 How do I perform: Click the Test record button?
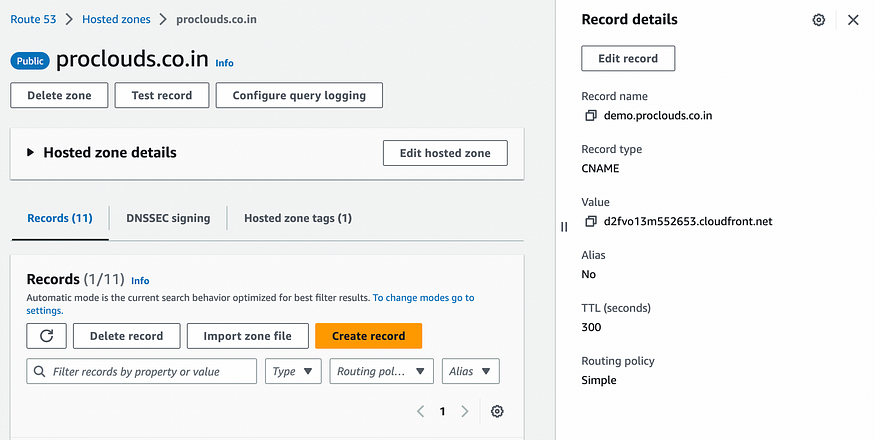tap(162, 95)
